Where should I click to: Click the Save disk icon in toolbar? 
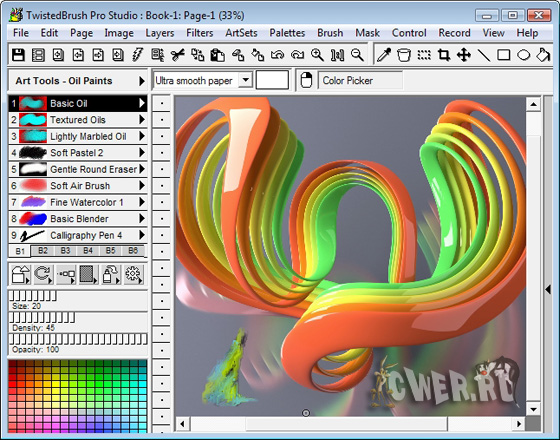(x=18, y=55)
